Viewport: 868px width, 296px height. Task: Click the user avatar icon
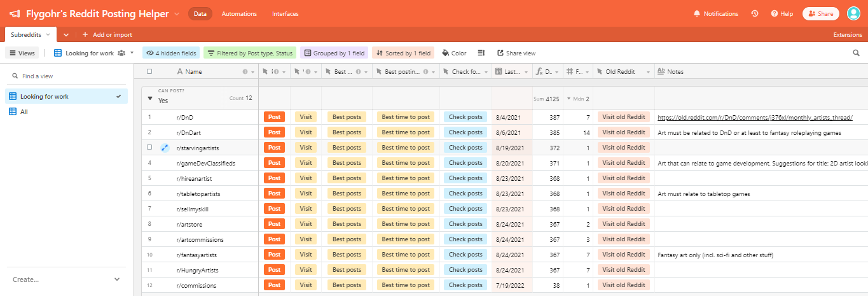tap(853, 13)
